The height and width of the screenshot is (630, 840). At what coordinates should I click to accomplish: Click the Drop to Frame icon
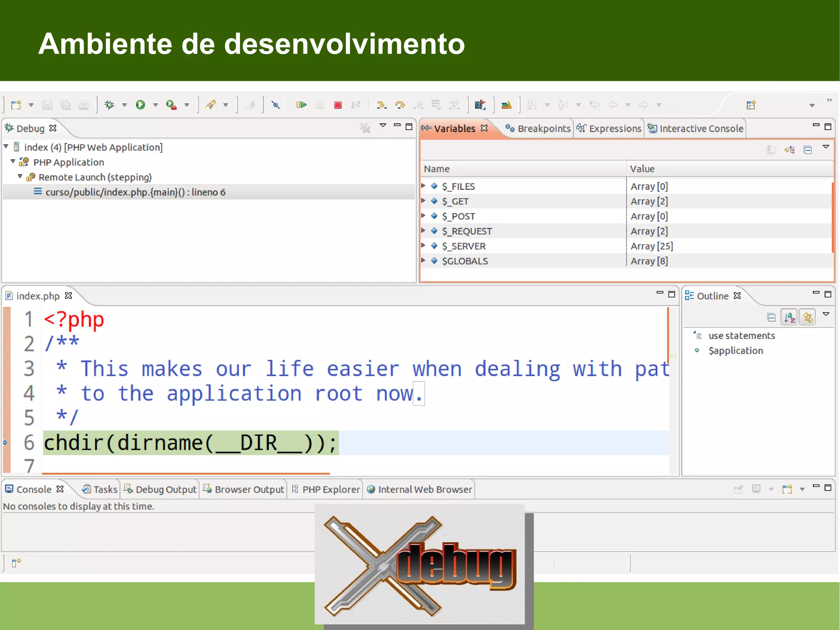[436, 105]
